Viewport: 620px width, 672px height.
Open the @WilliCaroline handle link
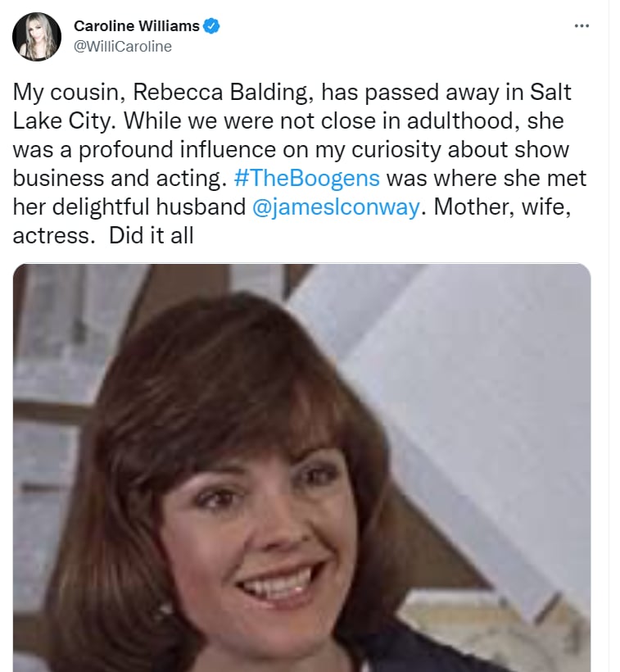point(123,47)
